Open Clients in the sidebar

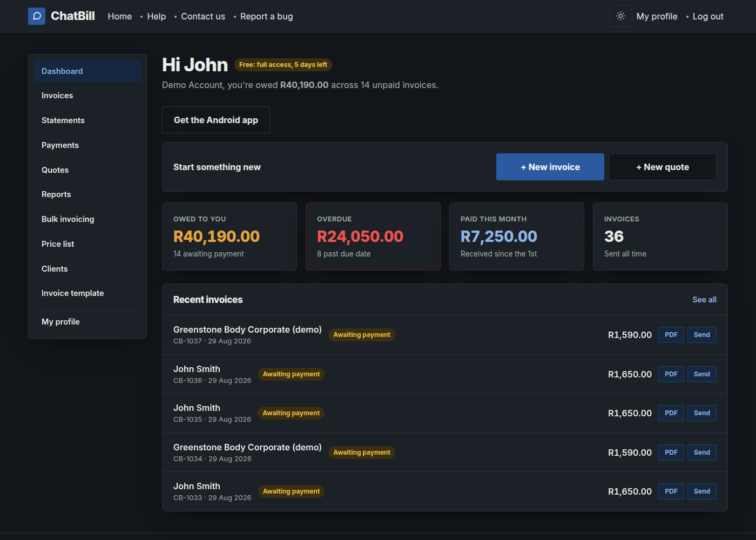87,269
